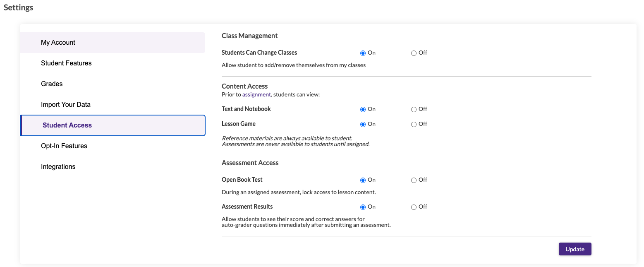Click the Settings page heading
644x267 pixels.
[18, 7]
